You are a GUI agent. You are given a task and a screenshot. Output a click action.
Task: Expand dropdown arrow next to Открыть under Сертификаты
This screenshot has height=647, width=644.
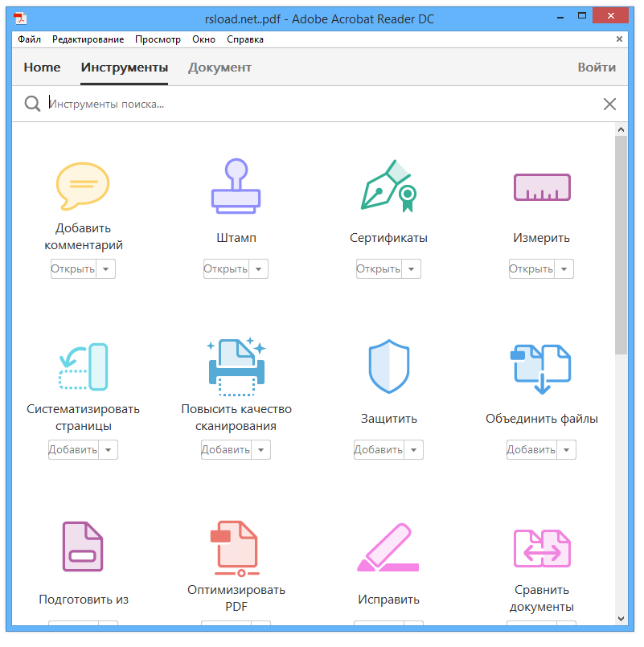pos(411,269)
